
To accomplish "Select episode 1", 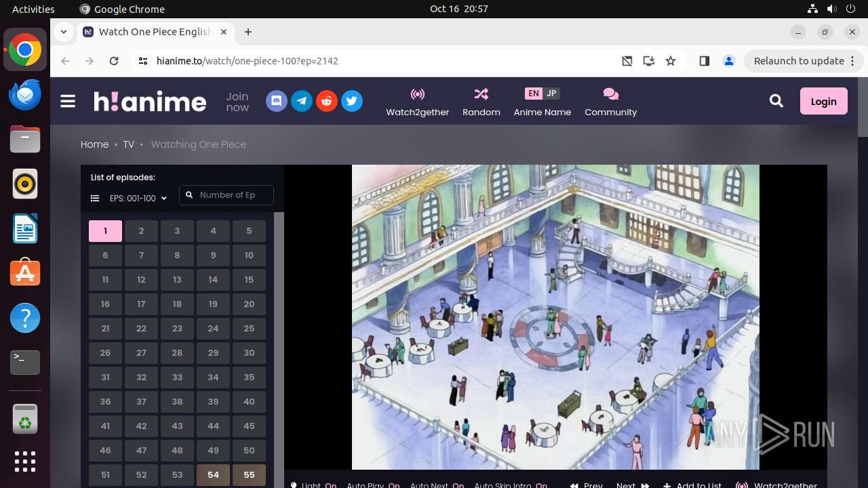I will 105,231.
